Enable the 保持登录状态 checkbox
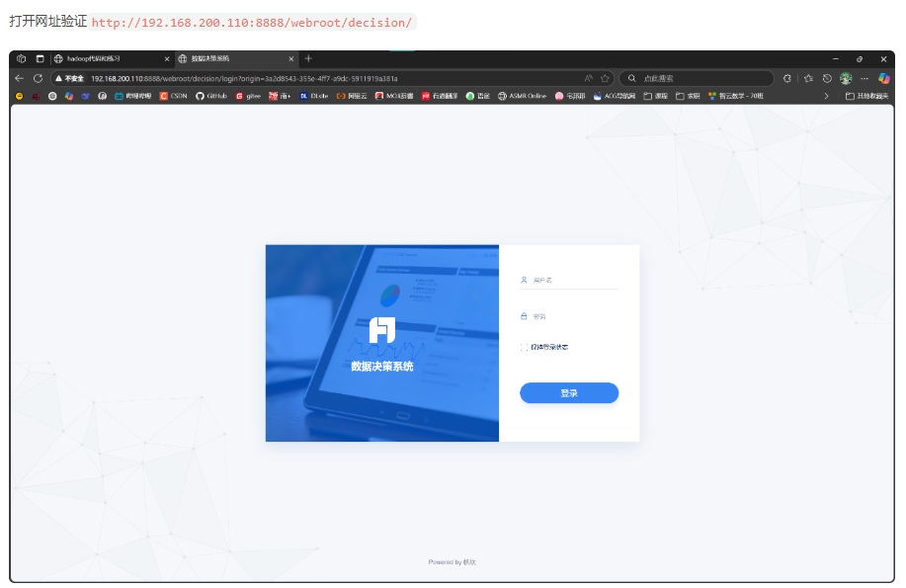 point(524,347)
